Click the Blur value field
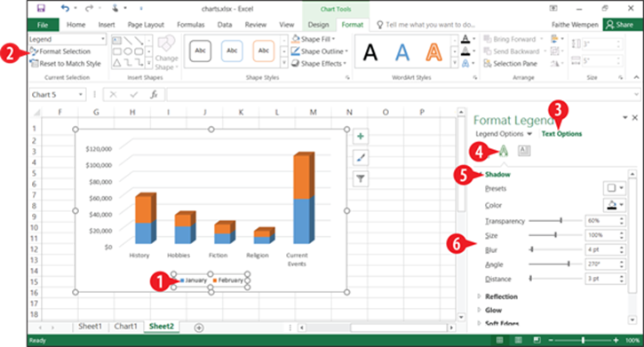Image resolution: width=644 pixels, height=347 pixels. click(x=602, y=249)
